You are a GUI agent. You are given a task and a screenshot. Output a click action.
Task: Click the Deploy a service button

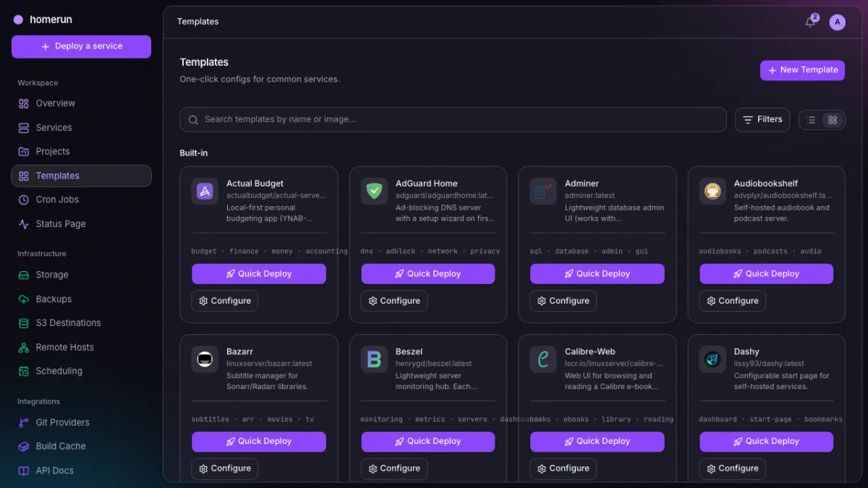81,46
